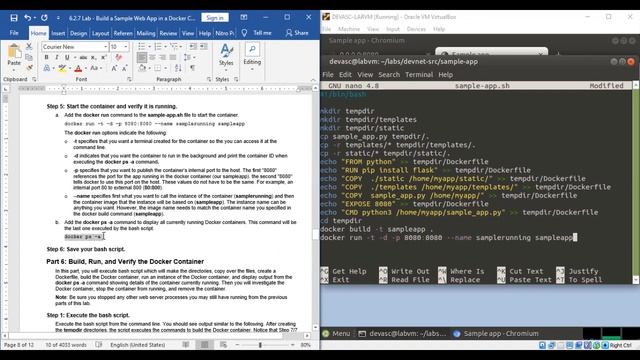Image resolution: width=640 pixels, height=360 pixels.
Task: Open the Layout ribbon tab
Action: tap(100, 33)
